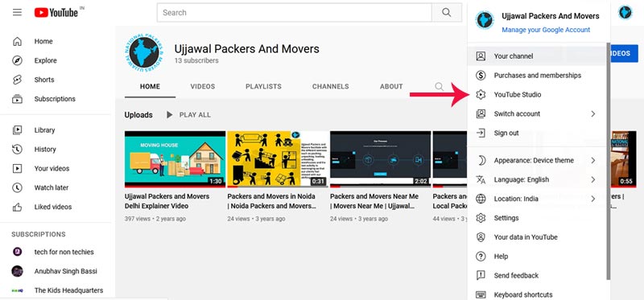Open Liked videos thumbs-up icon
The width and height of the screenshot is (644, 300).
pyautogui.click(x=17, y=207)
